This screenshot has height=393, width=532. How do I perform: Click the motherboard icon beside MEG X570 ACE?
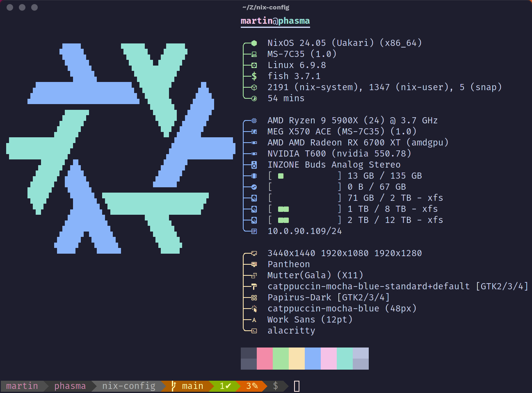click(x=254, y=132)
